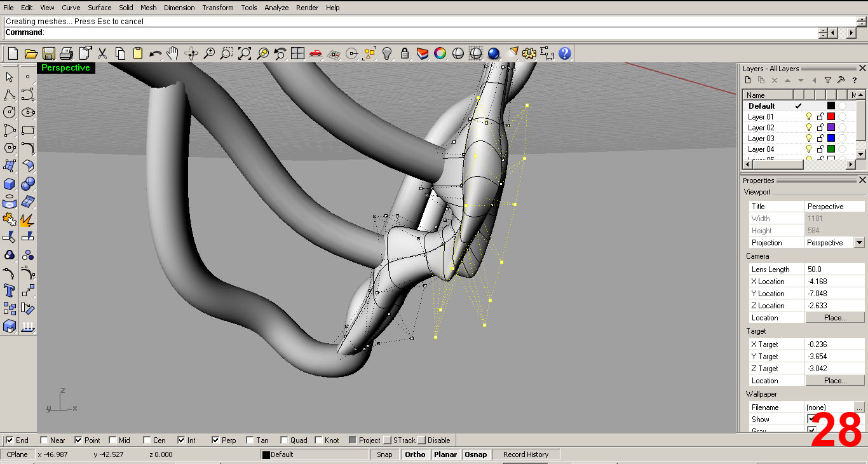This screenshot has width=868, height=464.
Task: Select the Text object T tool
Action: pyautogui.click(x=10, y=290)
